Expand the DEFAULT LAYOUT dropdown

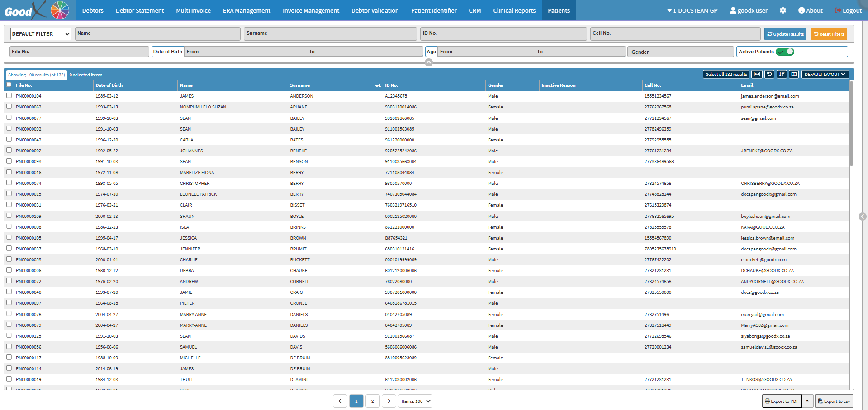pyautogui.click(x=825, y=74)
